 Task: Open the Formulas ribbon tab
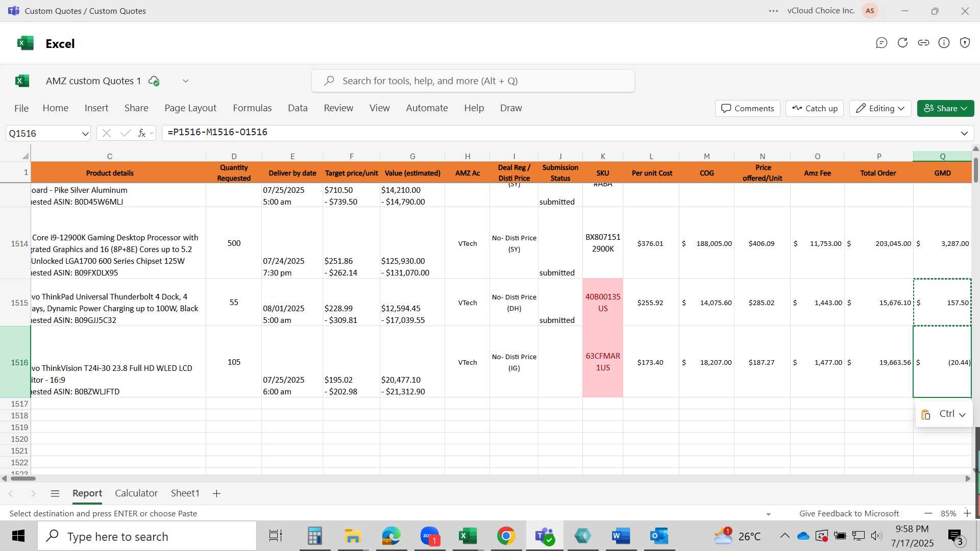[252, 108]
